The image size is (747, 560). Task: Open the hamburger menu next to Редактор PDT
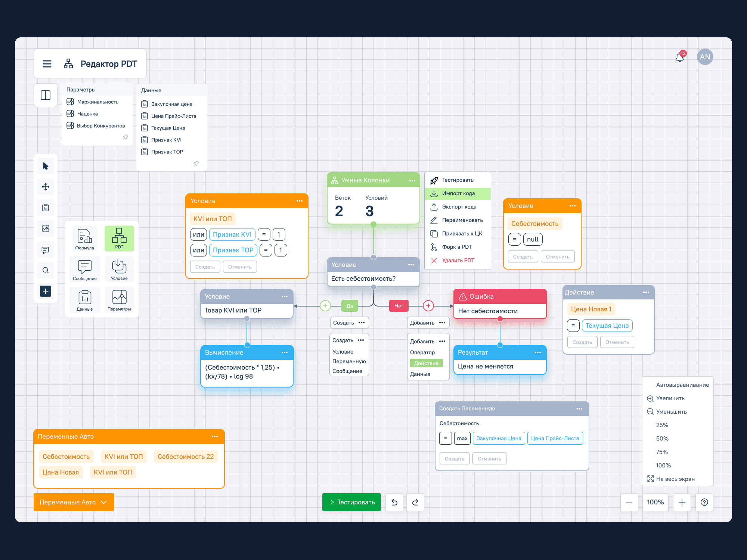click(x=47, y=64)
